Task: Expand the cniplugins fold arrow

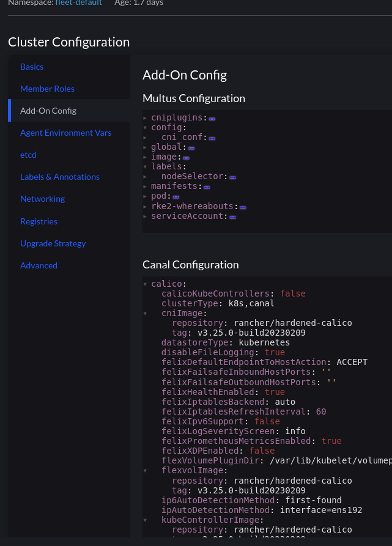Action: pyautogui.click(x=145, y=118)
